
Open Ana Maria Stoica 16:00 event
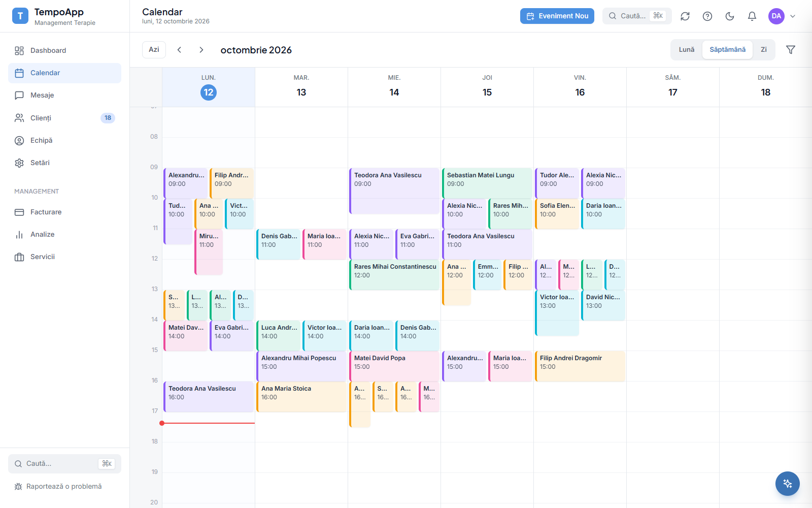click(301, 397)
